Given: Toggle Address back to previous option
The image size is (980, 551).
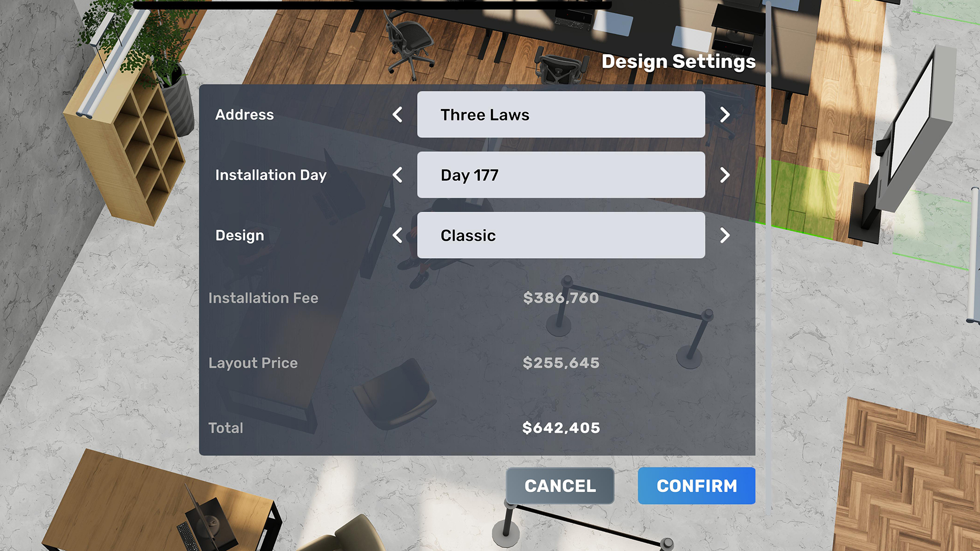Looking at the screenshot, I should pos(398,114).
